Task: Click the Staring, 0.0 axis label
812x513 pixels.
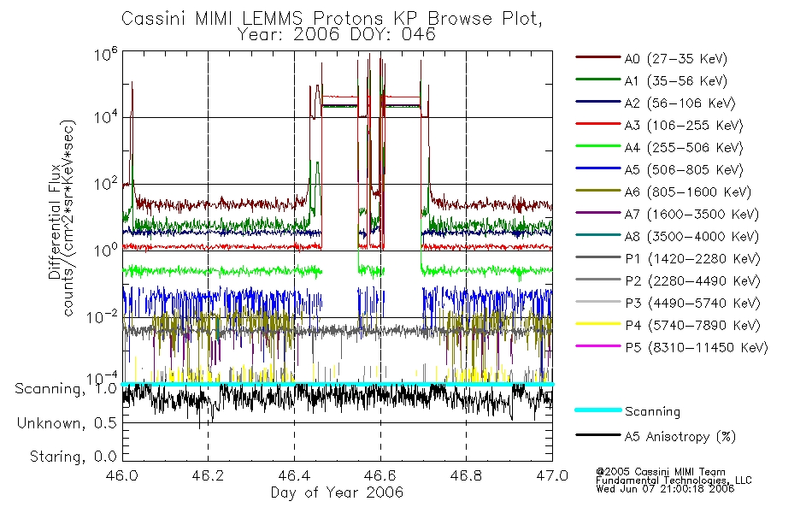Action: coord(74,457)
